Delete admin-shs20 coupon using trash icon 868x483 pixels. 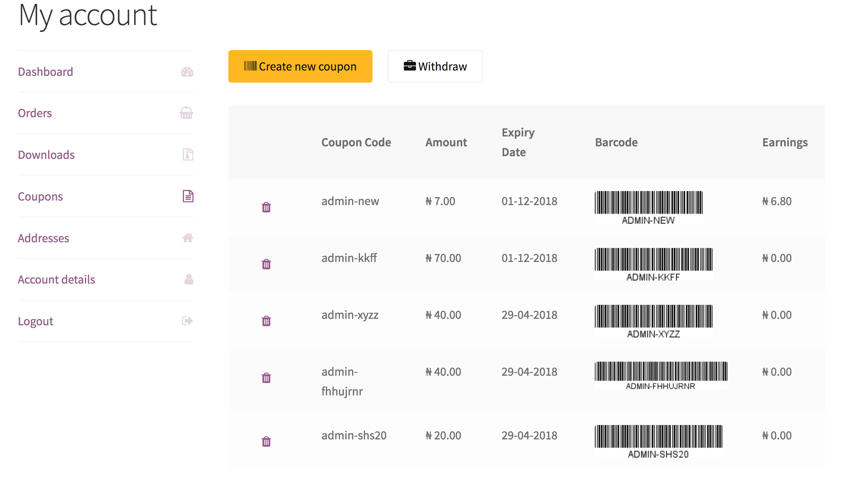pos(266,441)
